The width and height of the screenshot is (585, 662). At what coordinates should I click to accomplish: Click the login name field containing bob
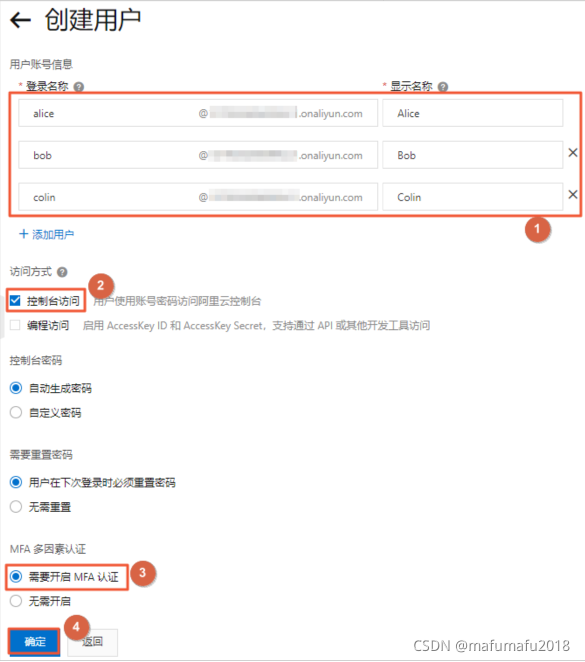pos(198,155)
